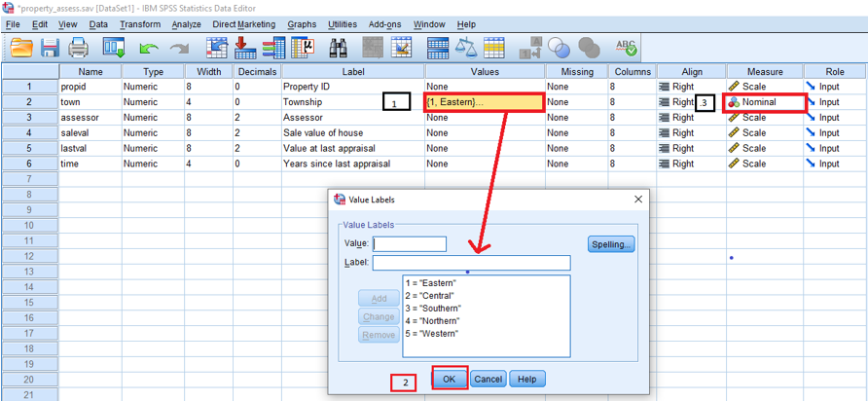
Task: Open Find with the binoculars icon
Action: coord(339,47)
